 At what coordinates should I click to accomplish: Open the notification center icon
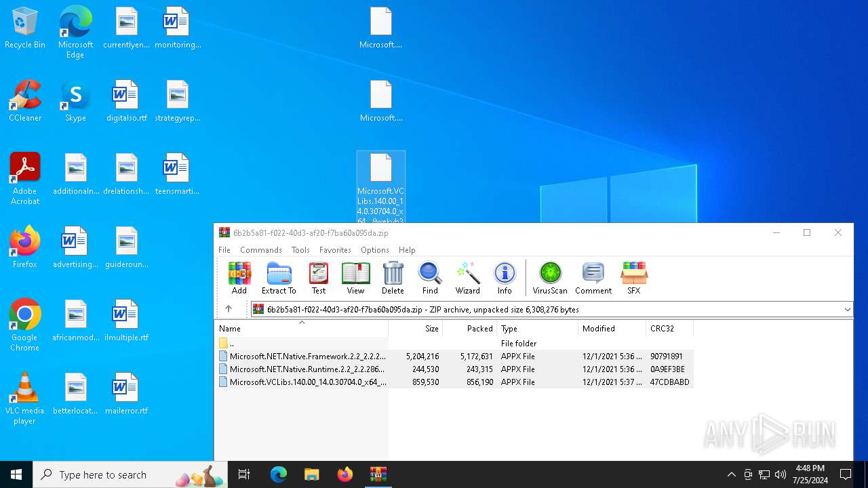(846, 474)
